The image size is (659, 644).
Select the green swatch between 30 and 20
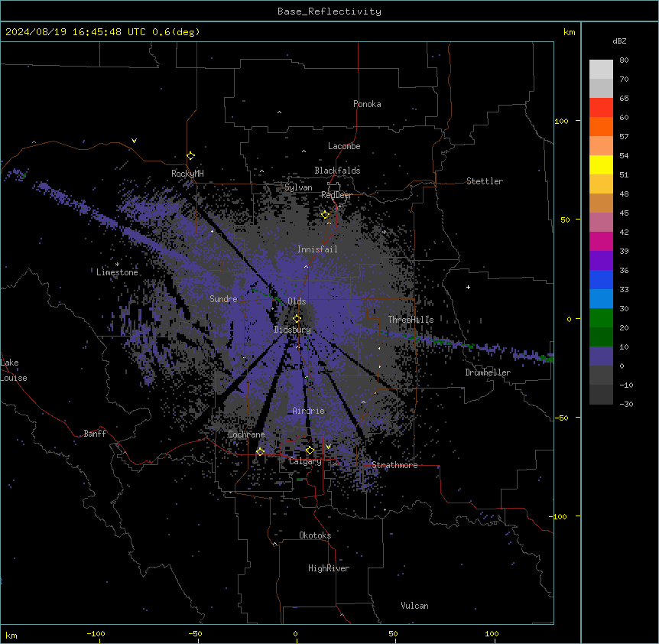(601, 318)
